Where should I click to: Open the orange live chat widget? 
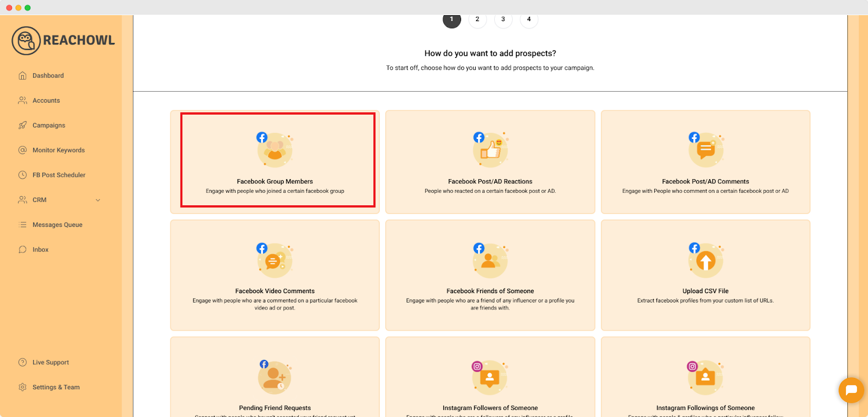point(851,390)
